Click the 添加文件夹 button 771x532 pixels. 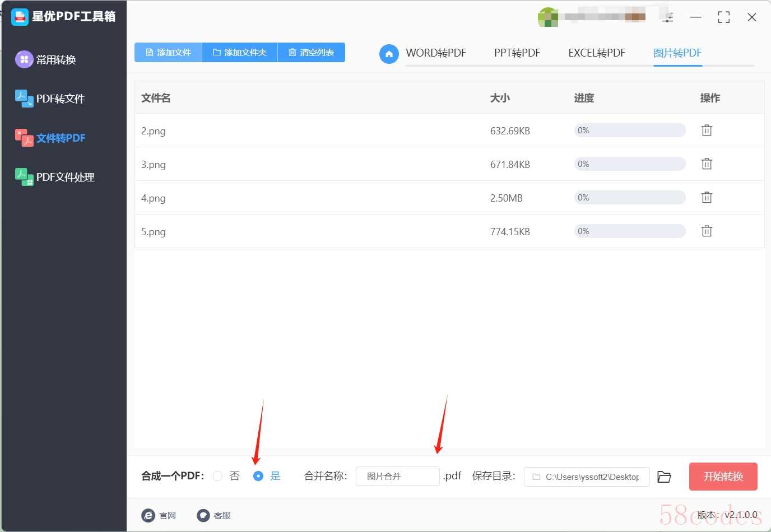coord(240,52)
